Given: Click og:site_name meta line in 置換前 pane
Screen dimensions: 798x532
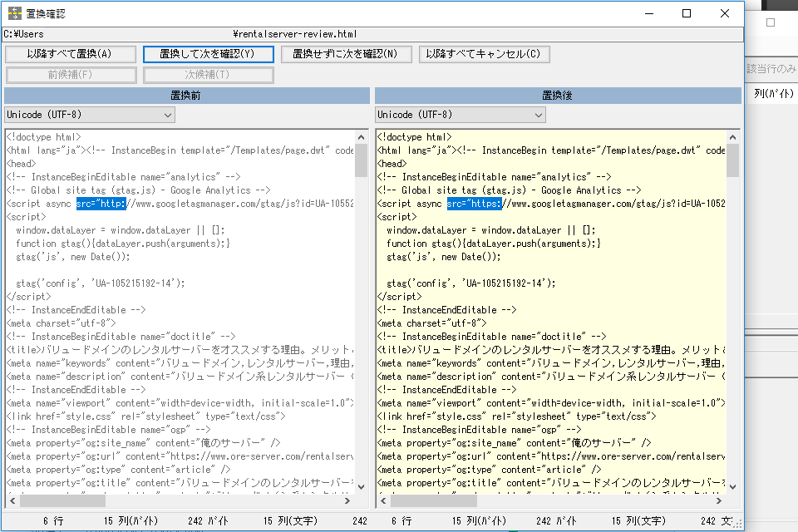Looking at the screenshot, I should [144, 443].
